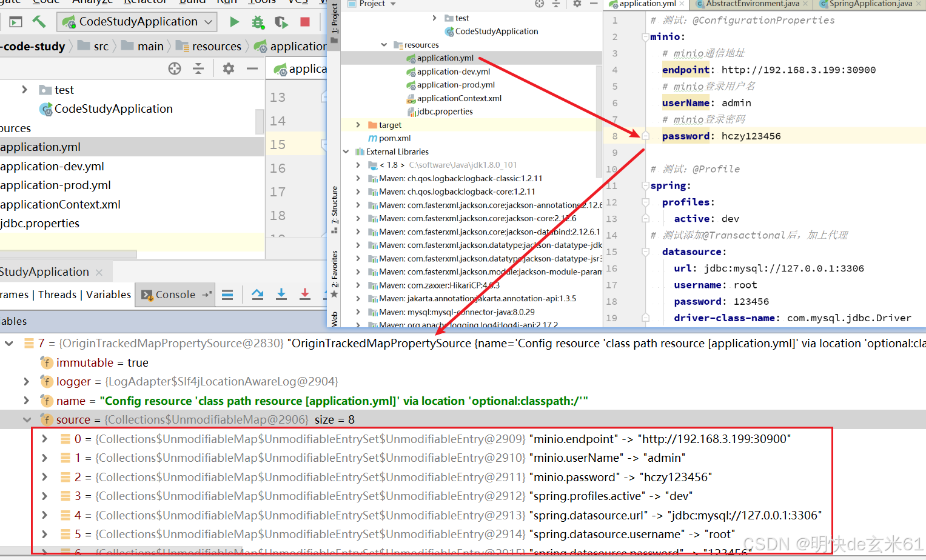Click the red Force Step Into icon

(305, 295)
